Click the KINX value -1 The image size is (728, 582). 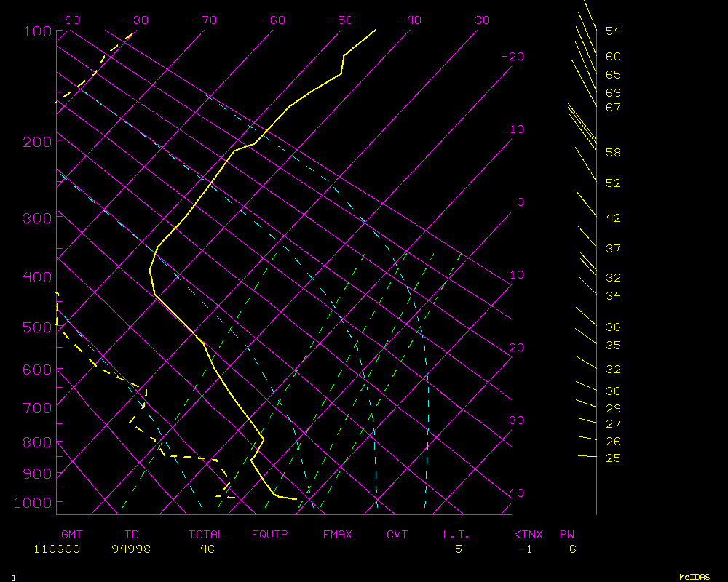pyautogui.click(x=524, y=549)
